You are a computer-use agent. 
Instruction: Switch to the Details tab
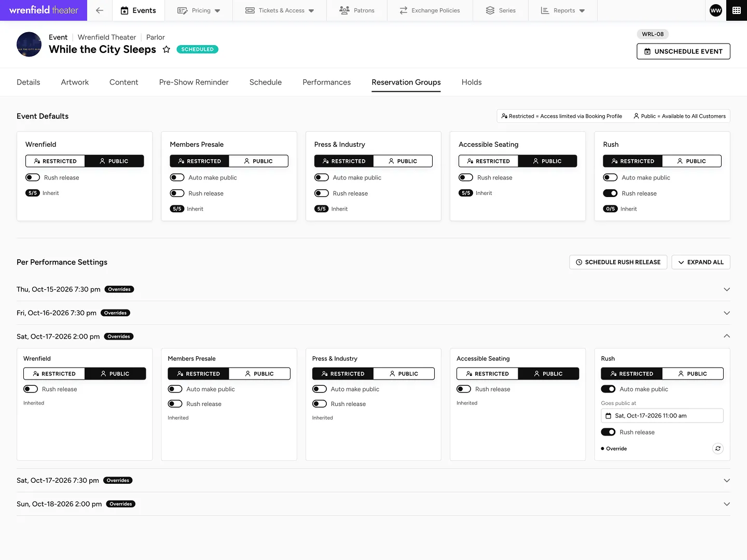click(29, 82)
